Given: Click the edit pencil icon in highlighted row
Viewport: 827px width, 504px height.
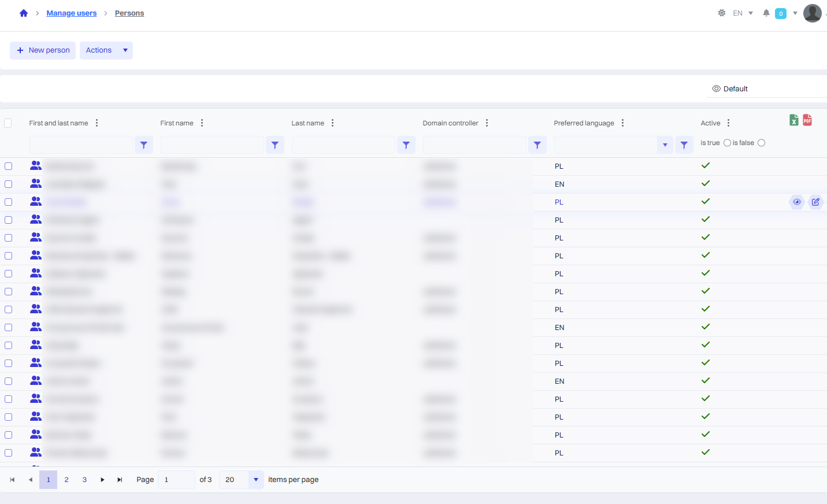Looking at the screenshot, I should click(815, 202).
